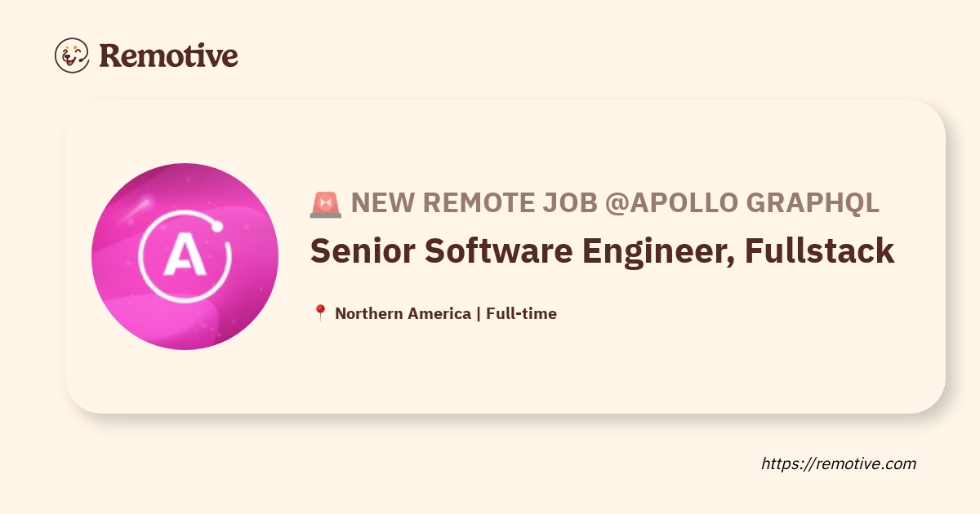Click the Remotive mascot logo icon
This screenshot has height=514, width=980.
point(72,55)
